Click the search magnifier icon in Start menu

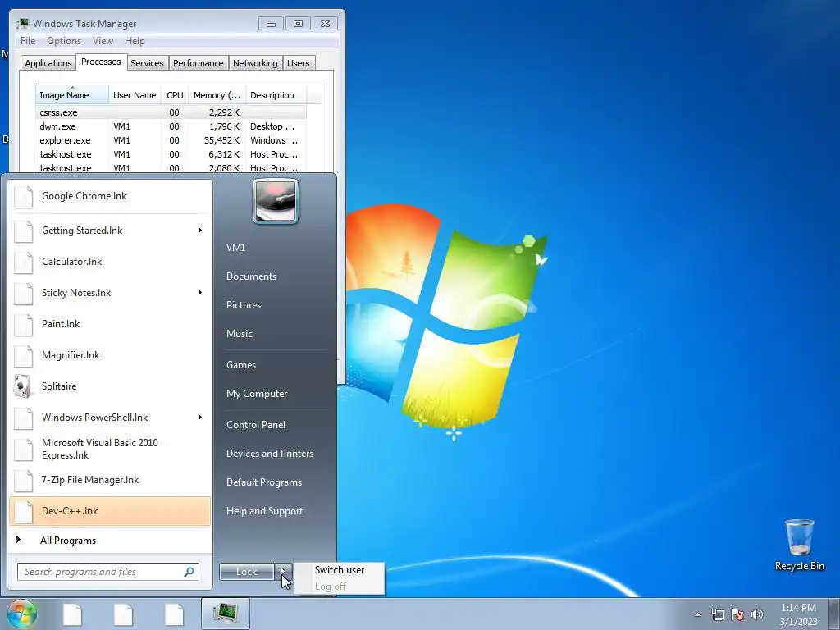[189, 572]
